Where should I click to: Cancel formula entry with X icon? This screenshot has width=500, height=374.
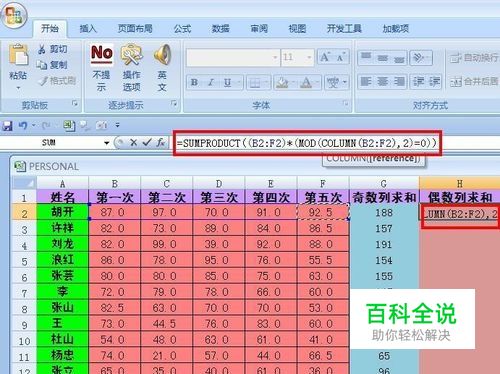click(133, 143)
